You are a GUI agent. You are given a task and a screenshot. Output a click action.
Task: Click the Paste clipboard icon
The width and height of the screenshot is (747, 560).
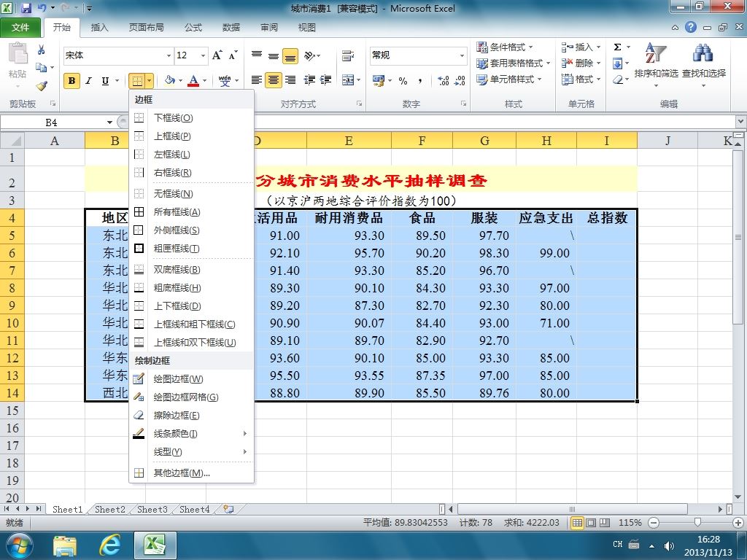(x=18, y=53)
